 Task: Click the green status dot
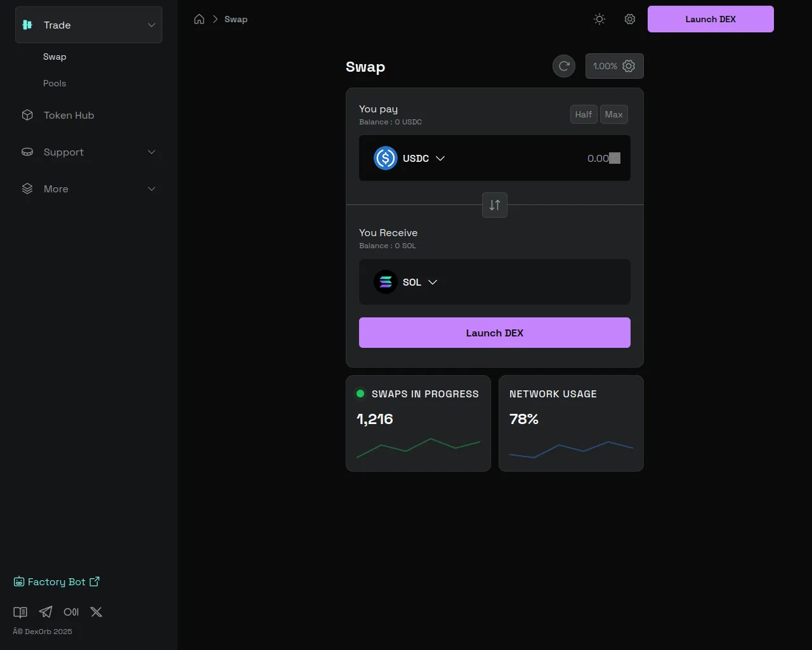(x=360, y=394)
